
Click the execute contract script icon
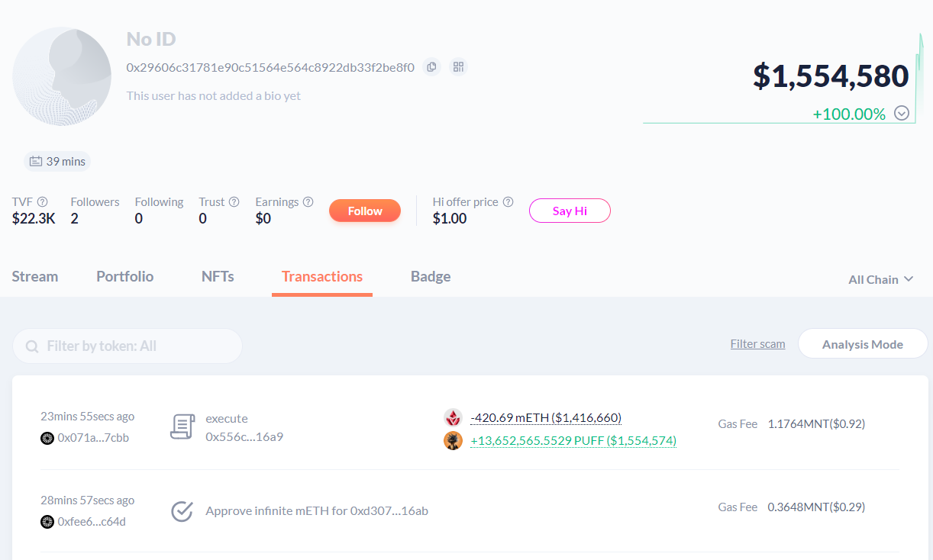(182, 427)
